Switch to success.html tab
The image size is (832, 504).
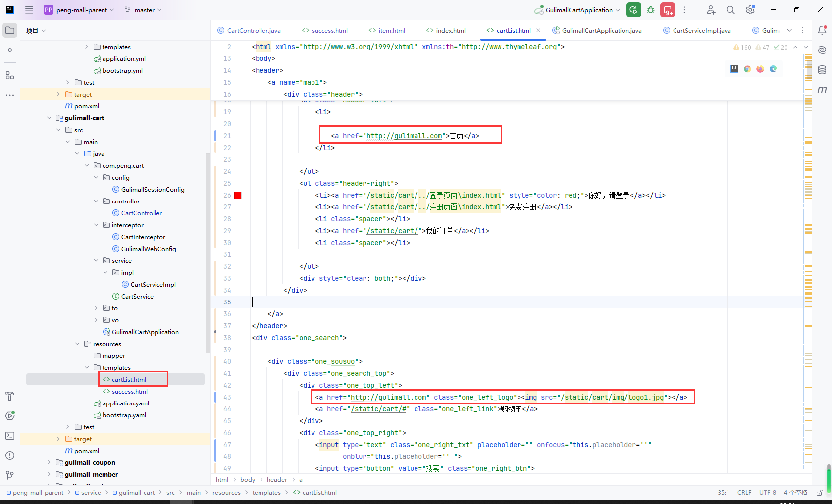[325, 30]
